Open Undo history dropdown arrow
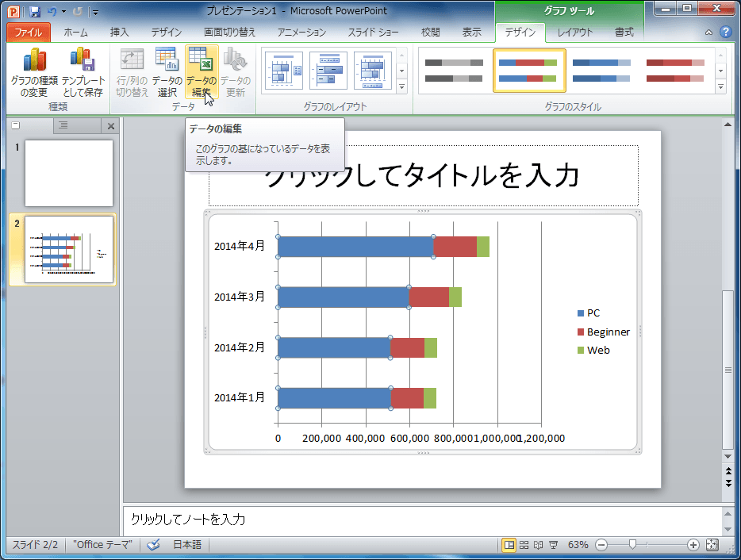 coord(63,11)
